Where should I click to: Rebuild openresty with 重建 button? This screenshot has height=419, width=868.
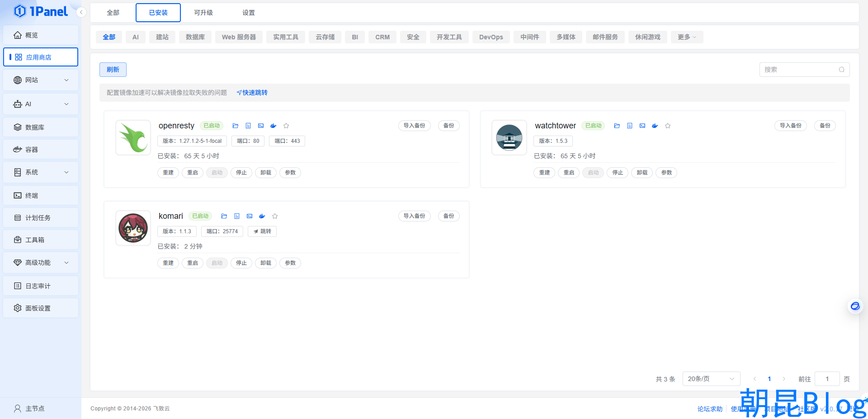(x=168, y=173)
